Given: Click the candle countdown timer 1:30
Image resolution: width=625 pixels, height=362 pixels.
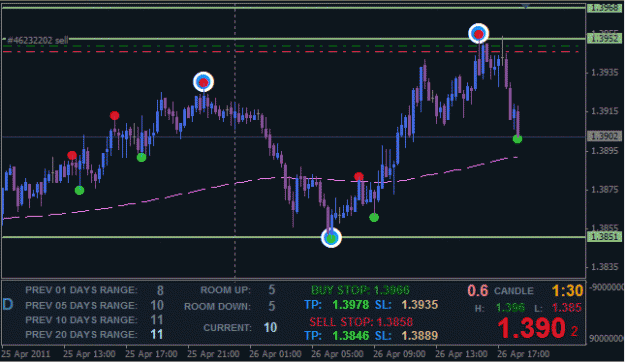Looking at the screenshot, I should coord(568,291).
